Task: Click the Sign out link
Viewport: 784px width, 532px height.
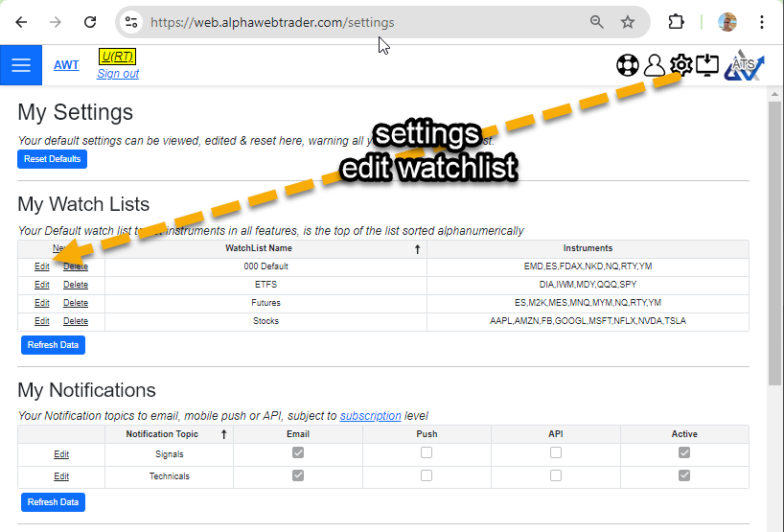Action: pyautogui.click(x=118, y=74)
